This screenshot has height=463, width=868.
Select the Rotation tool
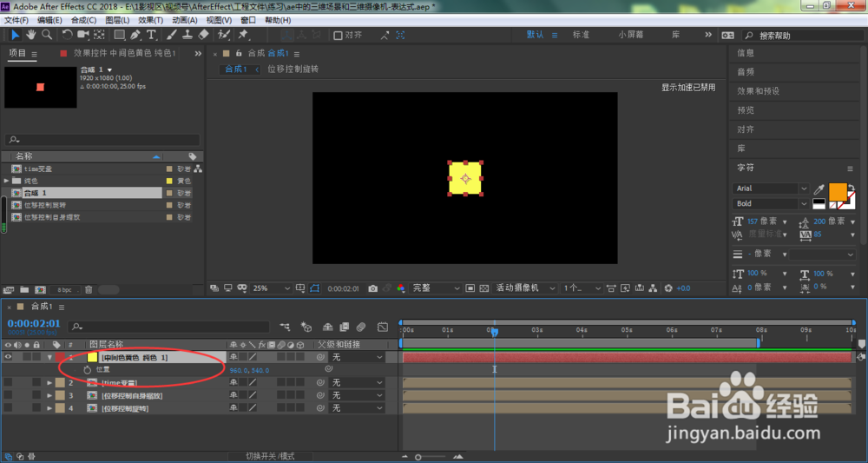(67, 35)
